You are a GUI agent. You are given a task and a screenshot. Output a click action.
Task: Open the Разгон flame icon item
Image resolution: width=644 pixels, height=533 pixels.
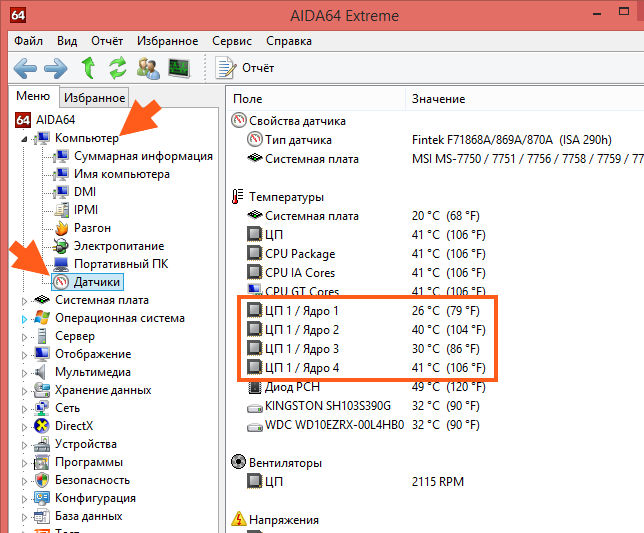pyautogui.click(x=62, y=228)
